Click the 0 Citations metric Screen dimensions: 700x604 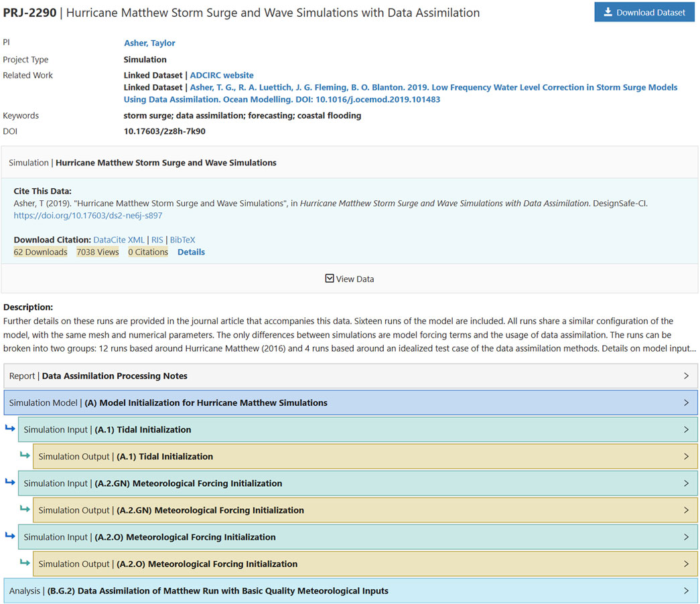[148, 252]
